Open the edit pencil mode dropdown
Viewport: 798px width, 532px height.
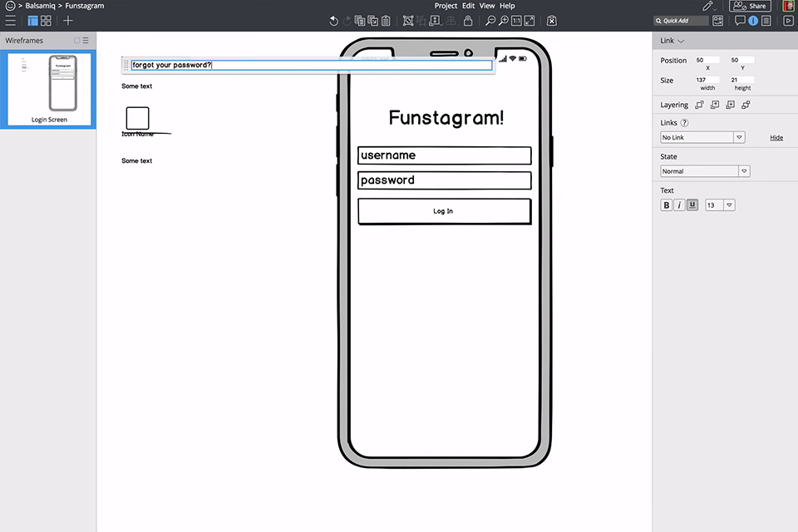pyautogui.click(x=710, y=6)
